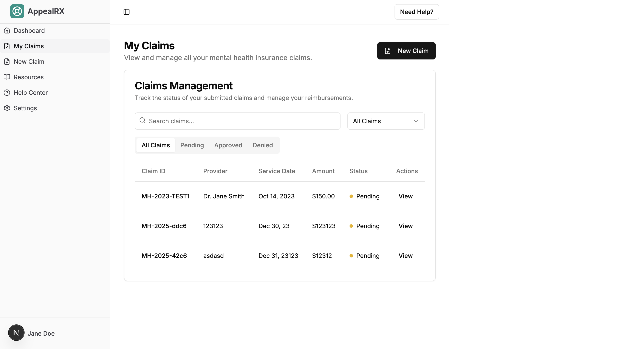Screen dimensions: 644x349
Task: Click the Dashboard home icon
Action: pos(7,31)
